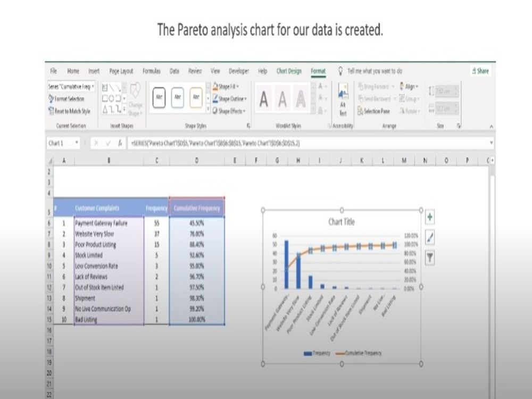Expand the Shape Fill dropdown

[x=228, y=87]
